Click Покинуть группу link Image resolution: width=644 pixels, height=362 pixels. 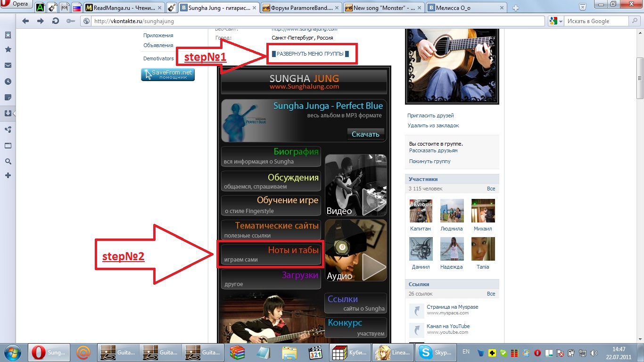pos(430,161)
